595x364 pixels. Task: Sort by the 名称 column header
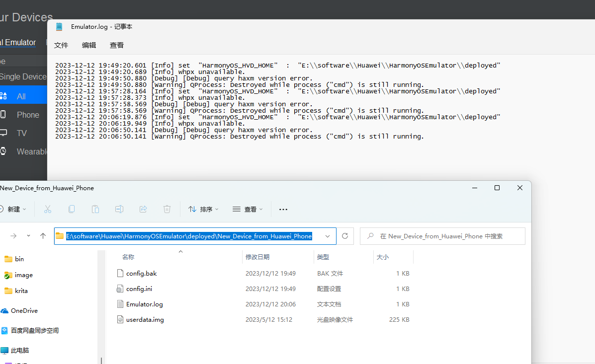pyautogui.click(x=128, y=257)
